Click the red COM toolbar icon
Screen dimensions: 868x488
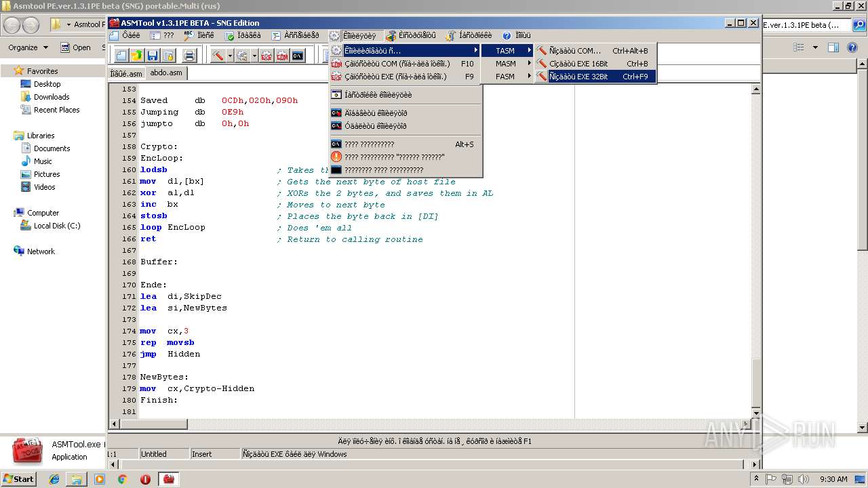(x=282, y=56)
